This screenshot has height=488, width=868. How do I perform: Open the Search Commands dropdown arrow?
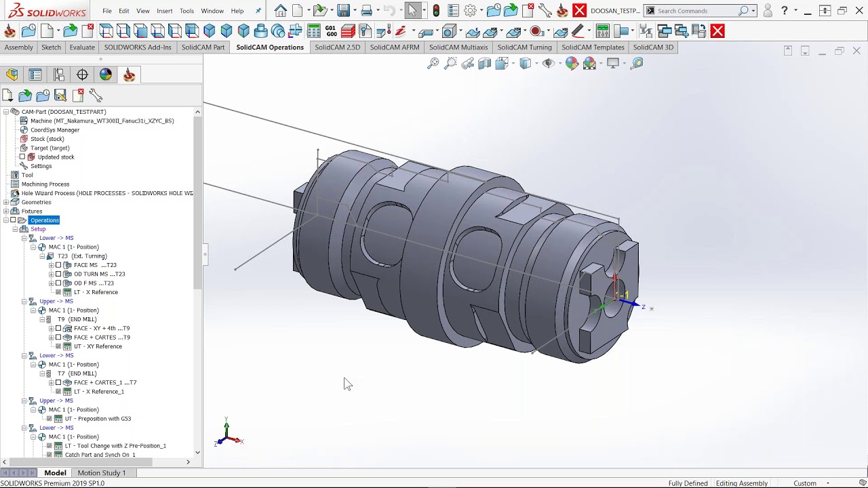753,11
